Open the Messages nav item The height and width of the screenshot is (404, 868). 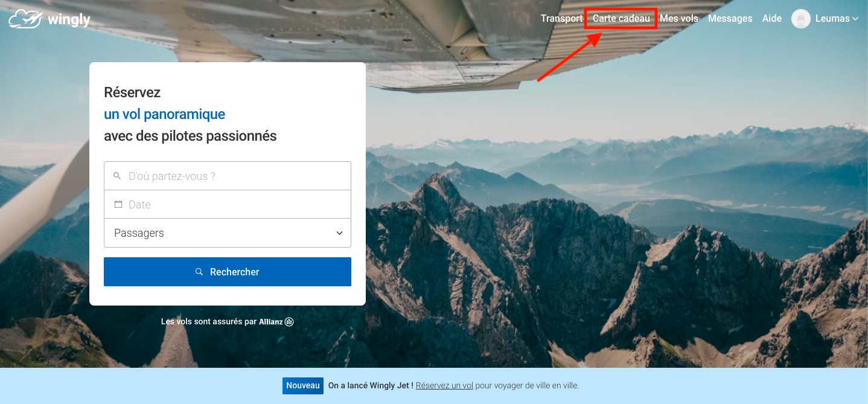[x=730, y=19]
